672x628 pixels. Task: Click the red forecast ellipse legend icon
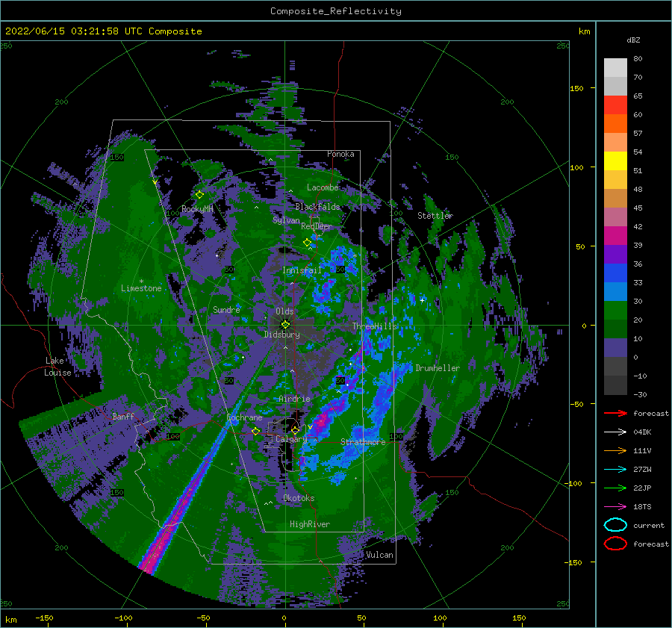[x=615, y=544]
